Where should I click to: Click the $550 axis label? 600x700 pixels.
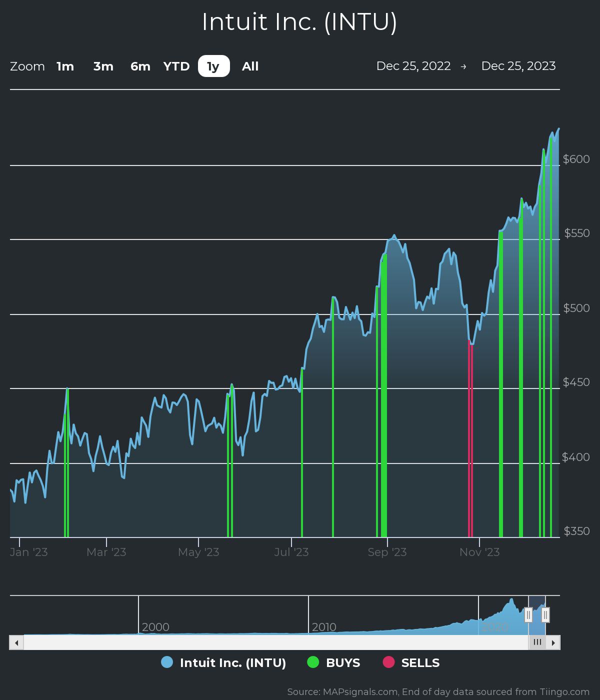[577, 233]
